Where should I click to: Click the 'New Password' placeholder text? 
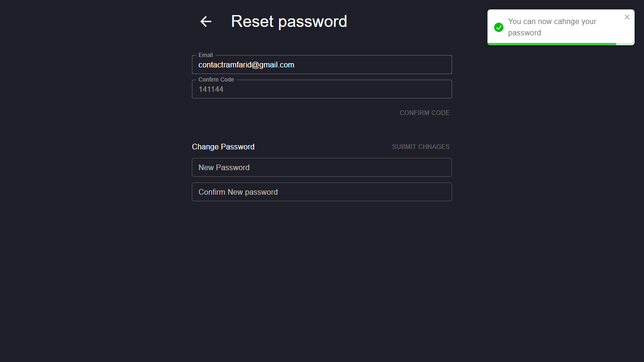224,167
